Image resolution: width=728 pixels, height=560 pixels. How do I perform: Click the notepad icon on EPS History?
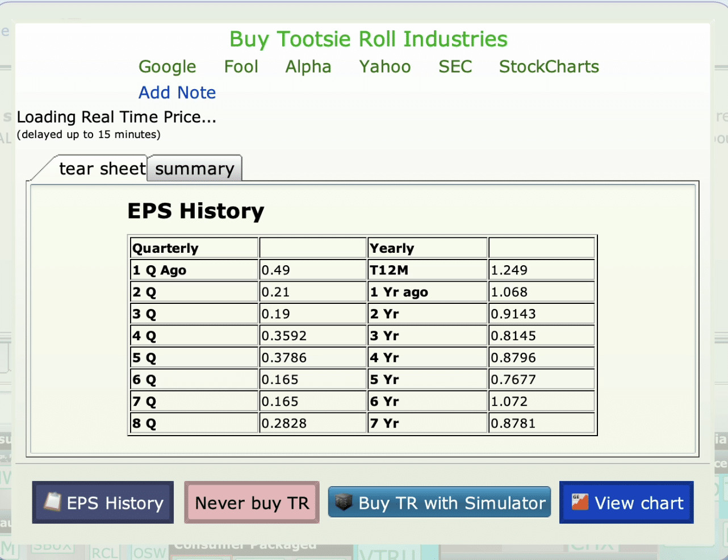pos(52,502)
